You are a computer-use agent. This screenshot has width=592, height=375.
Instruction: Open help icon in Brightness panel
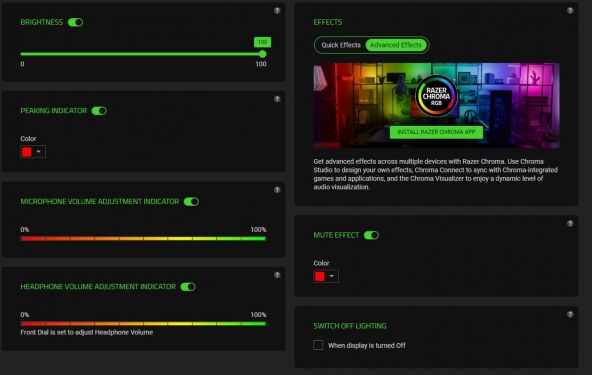[x=277, y=11]
